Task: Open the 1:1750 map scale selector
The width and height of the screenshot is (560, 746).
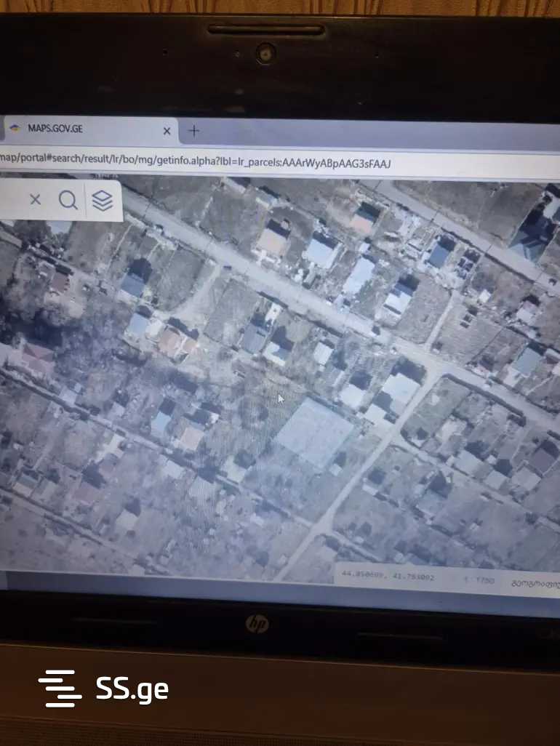Action: pos(478,580)
